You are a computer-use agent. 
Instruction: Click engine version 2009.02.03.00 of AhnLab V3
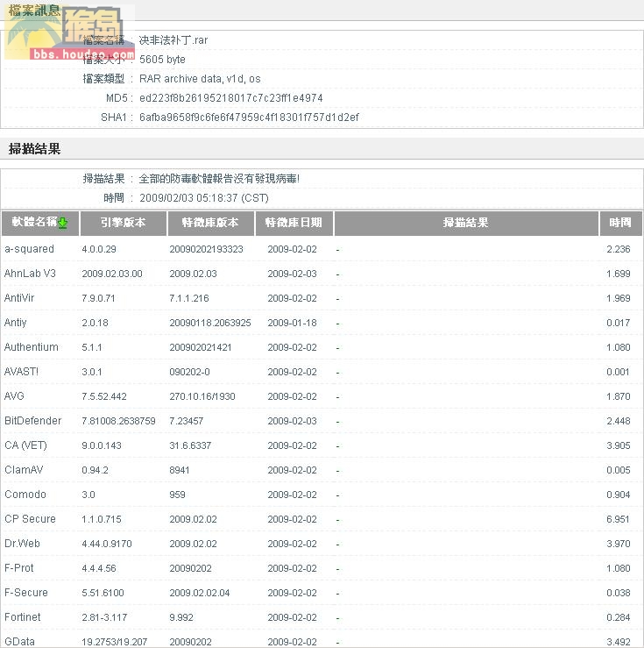[x=112, y=274]
